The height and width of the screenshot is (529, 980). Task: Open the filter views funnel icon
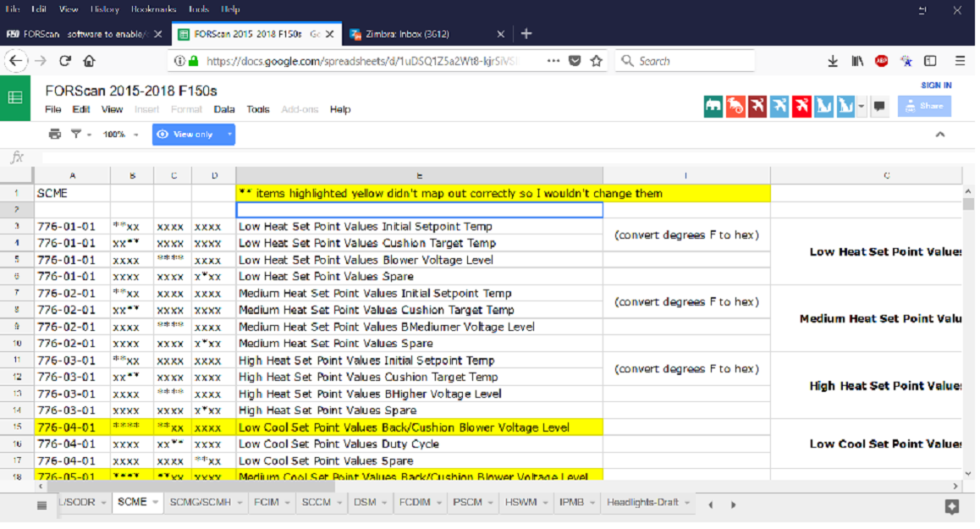tap(76, 135)
